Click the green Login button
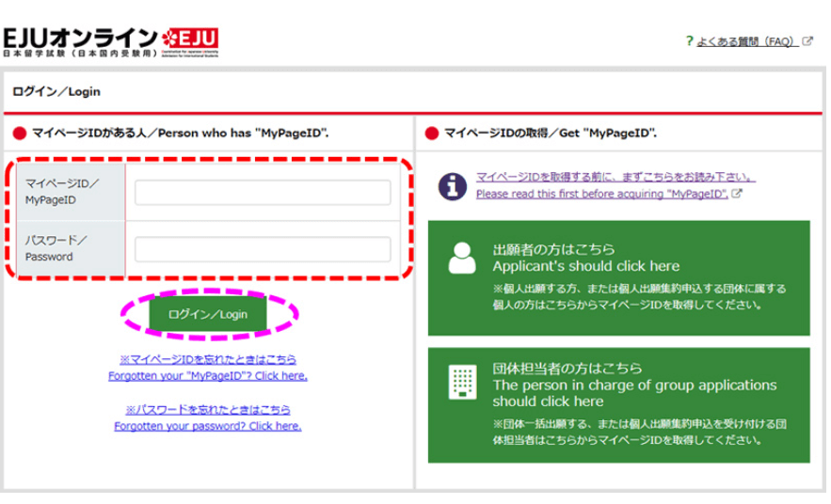831x504 pixels. point(208,314)
